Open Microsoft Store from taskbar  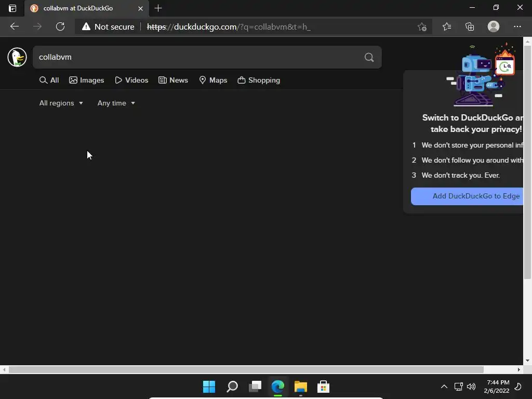(x=323, y=387)
